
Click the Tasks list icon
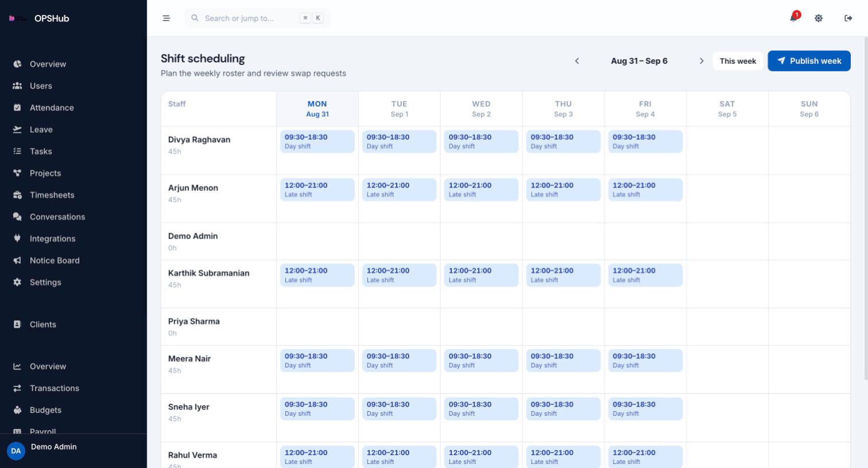pos(17,151)
